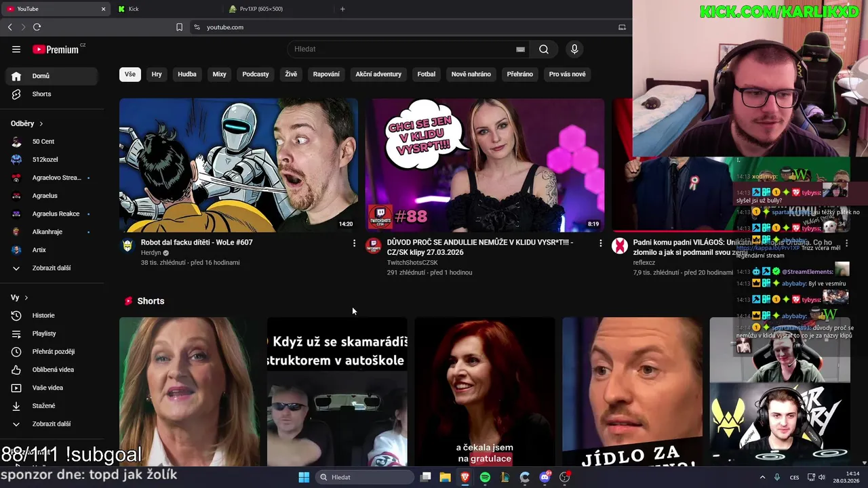Select the Hudba filter chip
Screen dimensions: 868x488
tap(187, 74)
